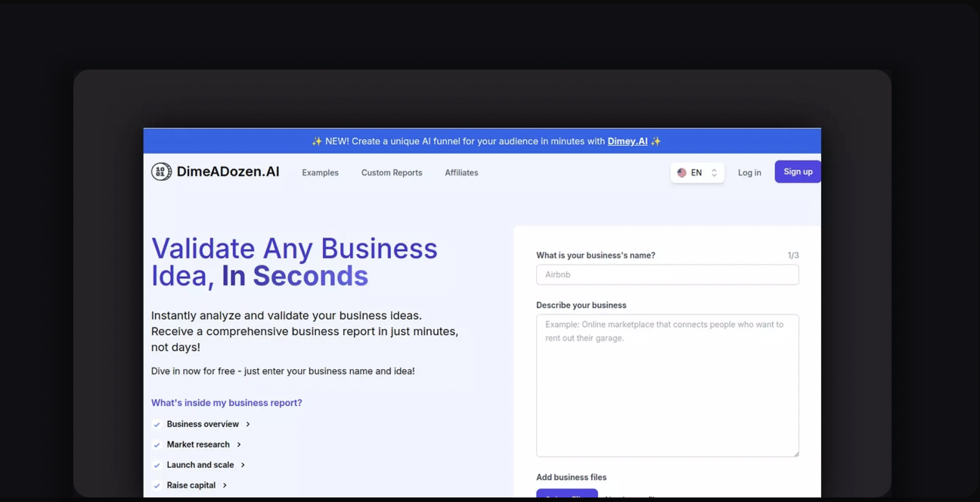The width and height of the screenshot is (980, 502).
Task: Click the 'Add business files' label
Action: pyautogui.click(x=572, y=478)
